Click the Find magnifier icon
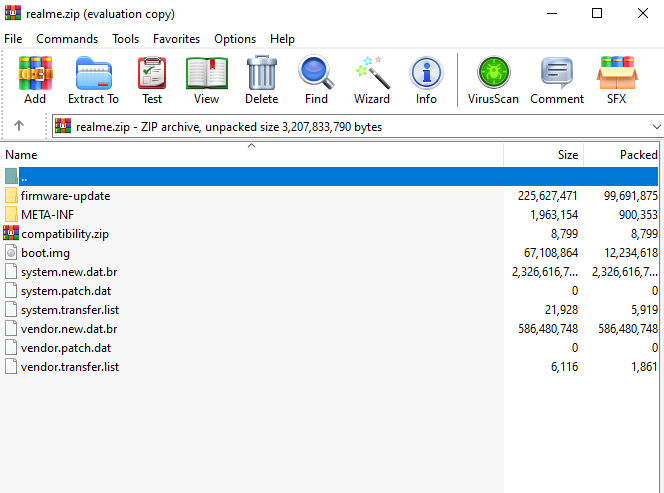Image resolution: width=664 pixels, height=493 pixels. click(x=316, y=72)
